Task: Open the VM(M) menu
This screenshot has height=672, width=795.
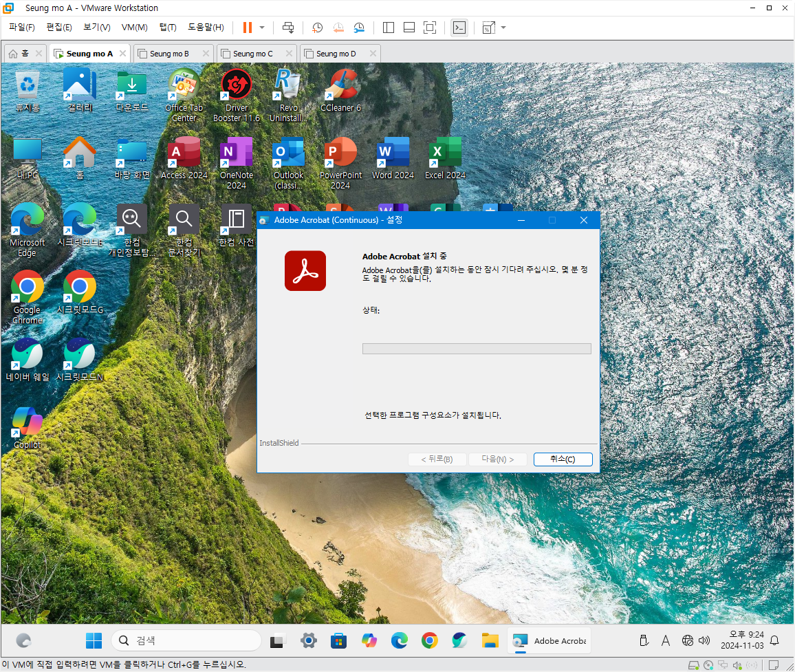Action: 134,28
